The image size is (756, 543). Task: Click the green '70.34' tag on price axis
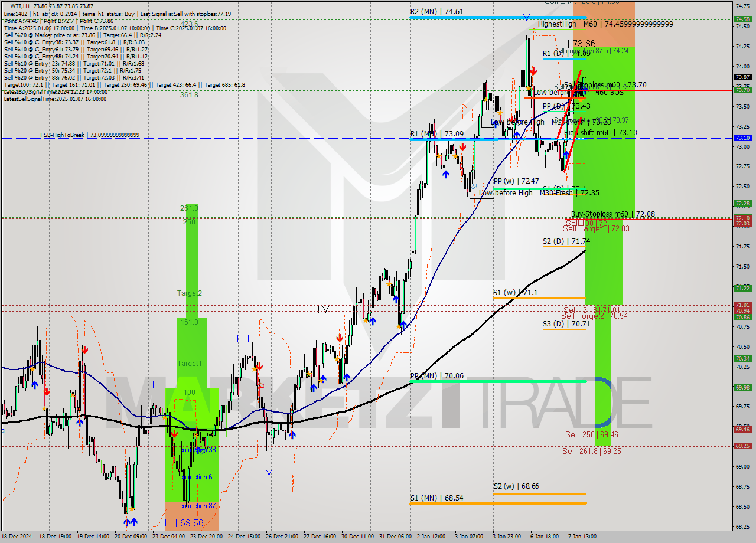[x=742, y=358]
